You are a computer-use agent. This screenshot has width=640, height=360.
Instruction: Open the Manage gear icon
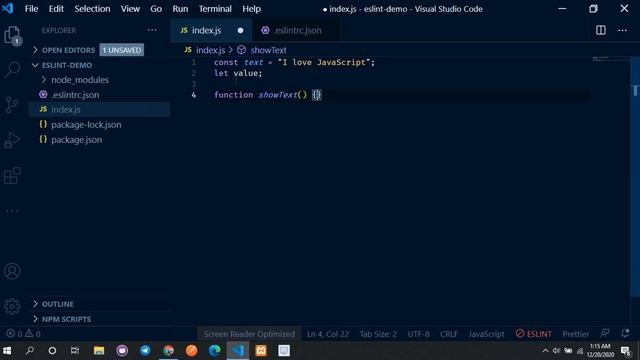coord(12,306)
